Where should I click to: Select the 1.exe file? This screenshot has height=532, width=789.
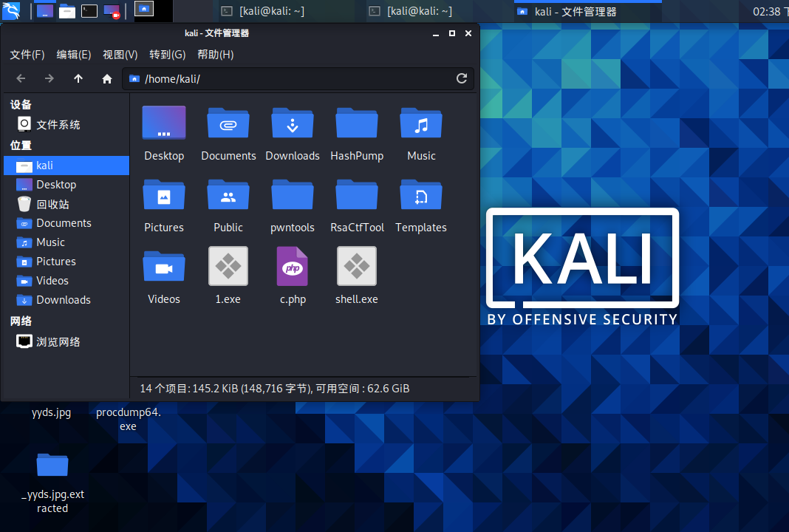[x=228, y=267]
